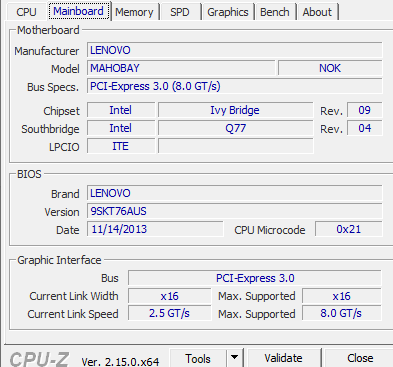
Task: Click version label Ver. 2.15.0.x64
Action: tap(120, 362)
